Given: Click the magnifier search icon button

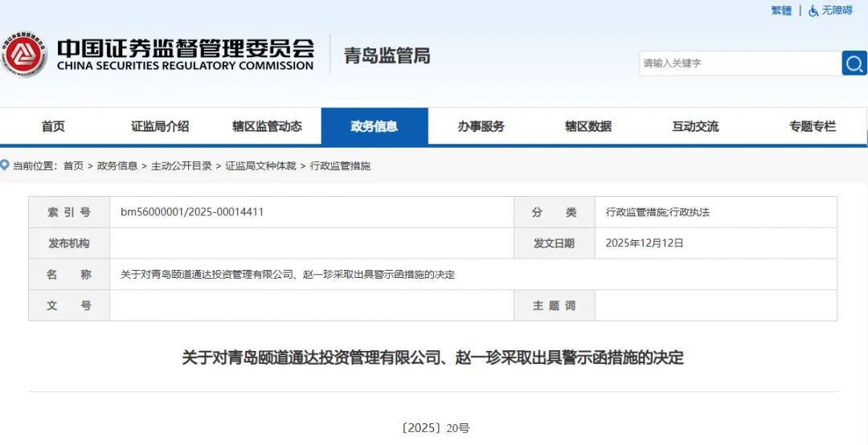Looking at the screenshot, I should (854, 63).
